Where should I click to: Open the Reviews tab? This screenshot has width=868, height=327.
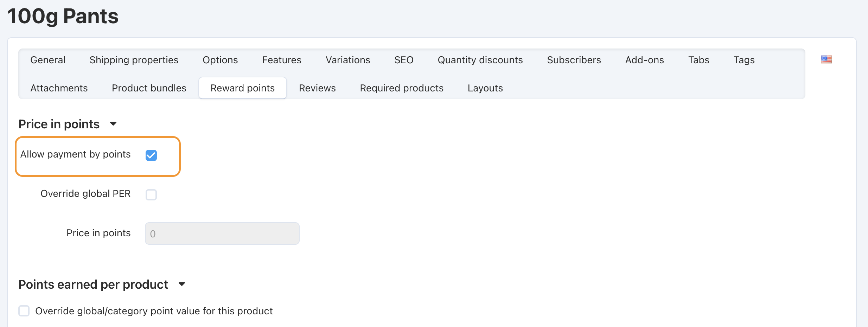pyautogui.click(x=317, y=88)
